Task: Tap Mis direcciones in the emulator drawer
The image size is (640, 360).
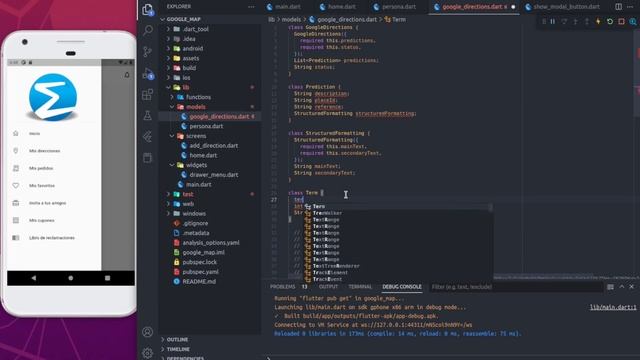Action: pyautogui.click(x=44, y=151)
